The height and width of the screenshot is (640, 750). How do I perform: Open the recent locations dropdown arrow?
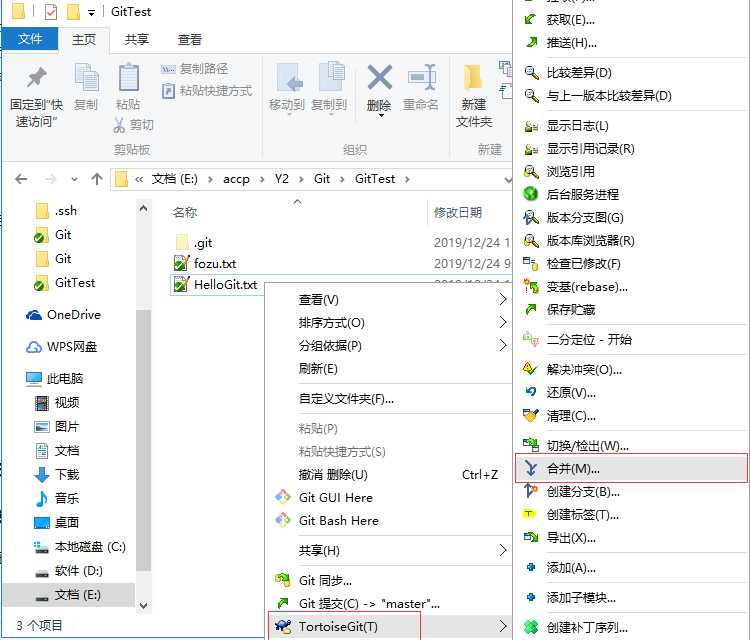74,179
